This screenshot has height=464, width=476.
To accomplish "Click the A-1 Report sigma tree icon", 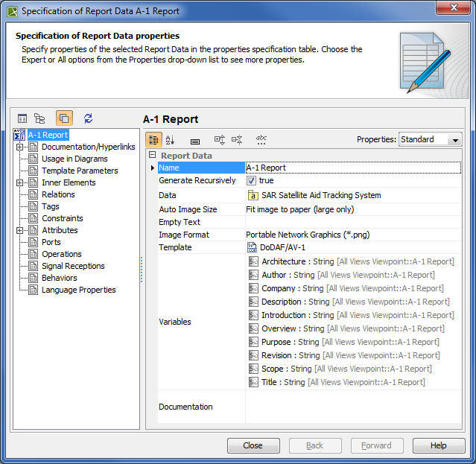I will pos(19,135).
